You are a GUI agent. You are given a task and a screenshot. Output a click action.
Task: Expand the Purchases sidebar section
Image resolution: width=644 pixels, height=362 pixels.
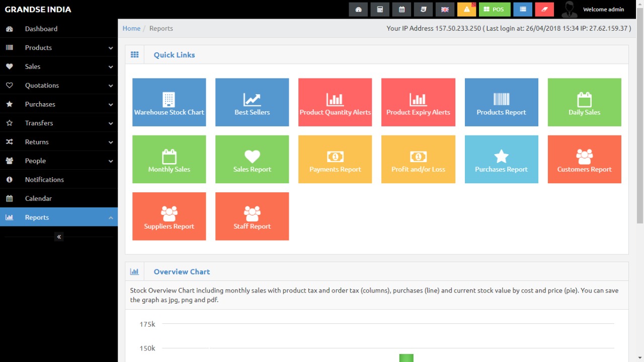coord(59,104)
